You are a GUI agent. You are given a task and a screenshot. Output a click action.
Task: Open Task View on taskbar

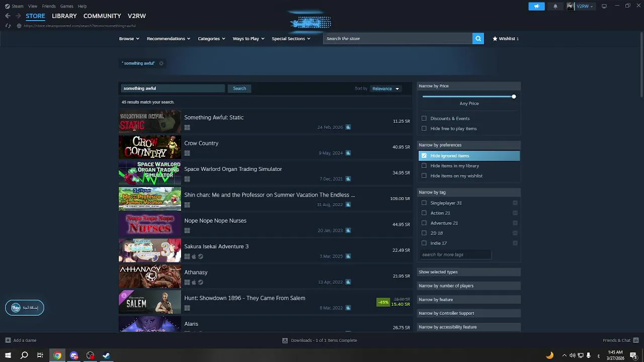(40, 355)
